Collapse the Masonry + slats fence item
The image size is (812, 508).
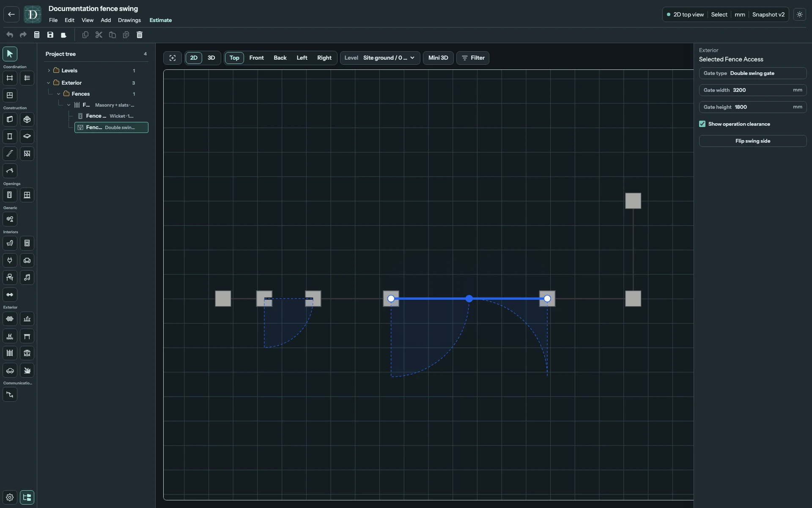69,105
